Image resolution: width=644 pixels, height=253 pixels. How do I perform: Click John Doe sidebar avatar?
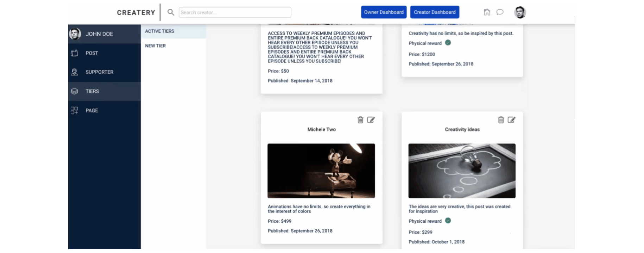[x=75, y=34]
